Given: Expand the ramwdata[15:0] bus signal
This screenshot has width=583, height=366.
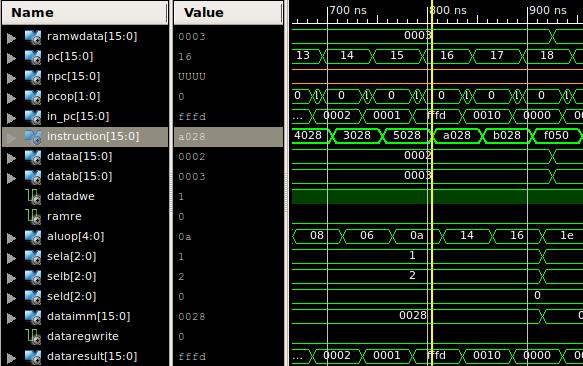Looking at the screenshot, I should 12,38.
